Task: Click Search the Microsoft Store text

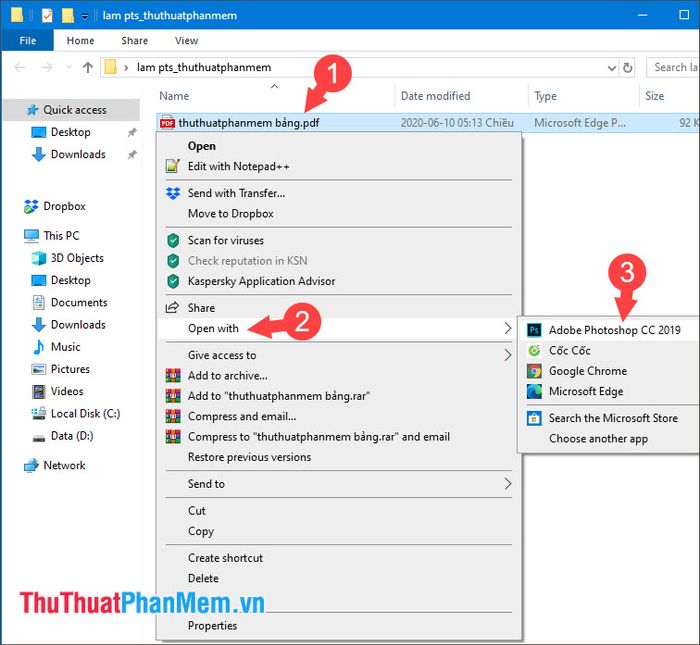Action: pyautogui.click(x=613, y=418)
